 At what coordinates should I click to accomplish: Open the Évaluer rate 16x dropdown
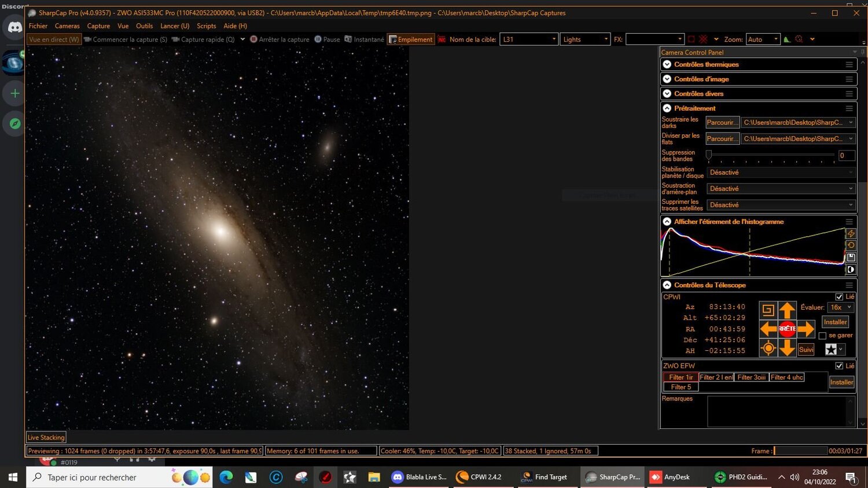(x=841, y=307)
